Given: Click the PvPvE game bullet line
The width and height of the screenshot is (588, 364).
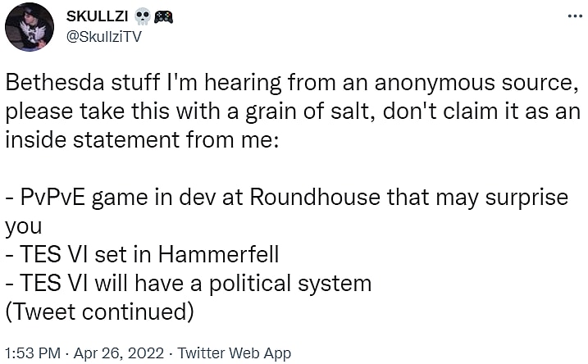Looking at the screenshot, I should tap(289, 198).
